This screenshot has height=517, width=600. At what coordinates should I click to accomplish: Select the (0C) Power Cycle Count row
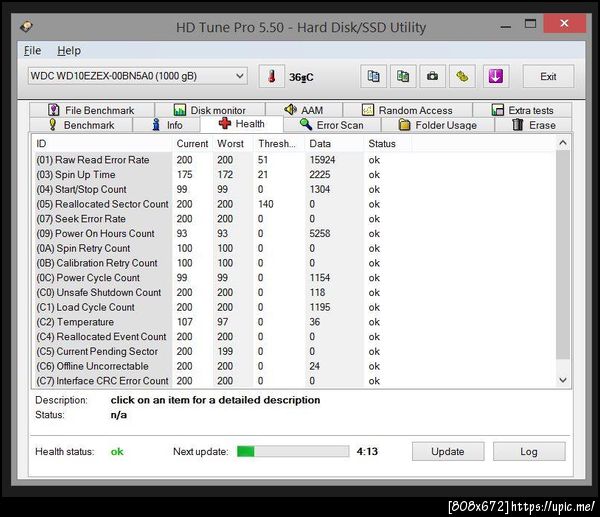pyautogui.click(x=293, y=277)
